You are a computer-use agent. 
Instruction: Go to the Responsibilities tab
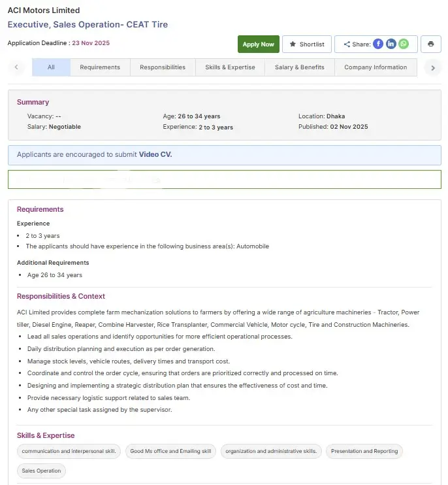click(163, 67)
